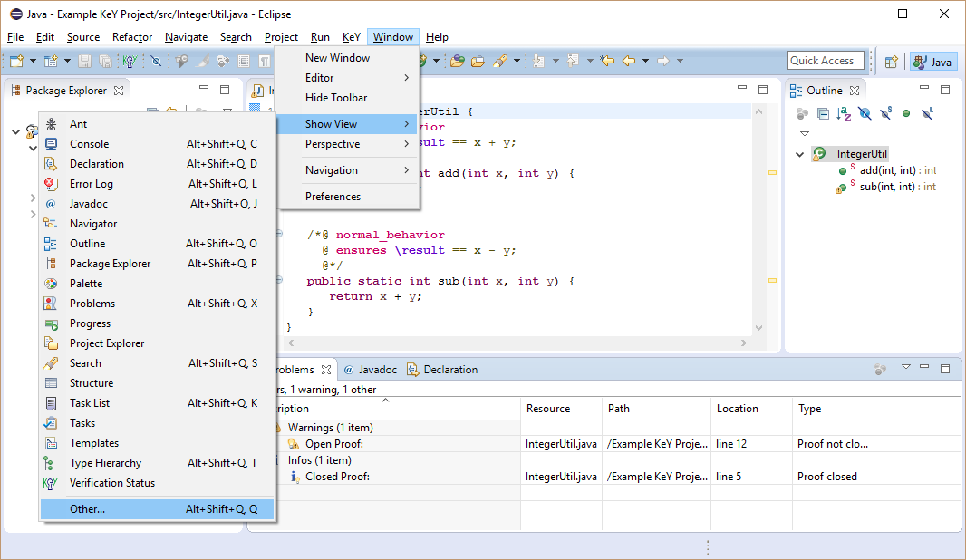Click the Forward navigation arrow icon
The height and width of the screenshot is (560, 966).
point(663,61)
